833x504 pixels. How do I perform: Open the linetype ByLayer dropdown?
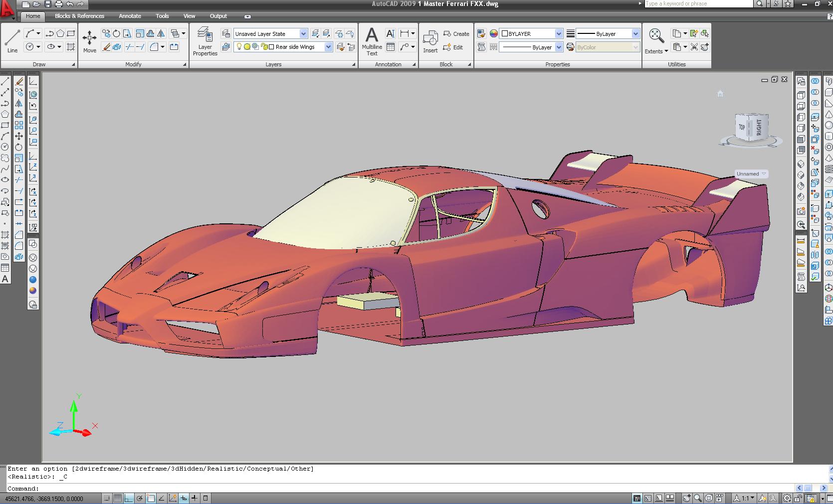(559, 47)
